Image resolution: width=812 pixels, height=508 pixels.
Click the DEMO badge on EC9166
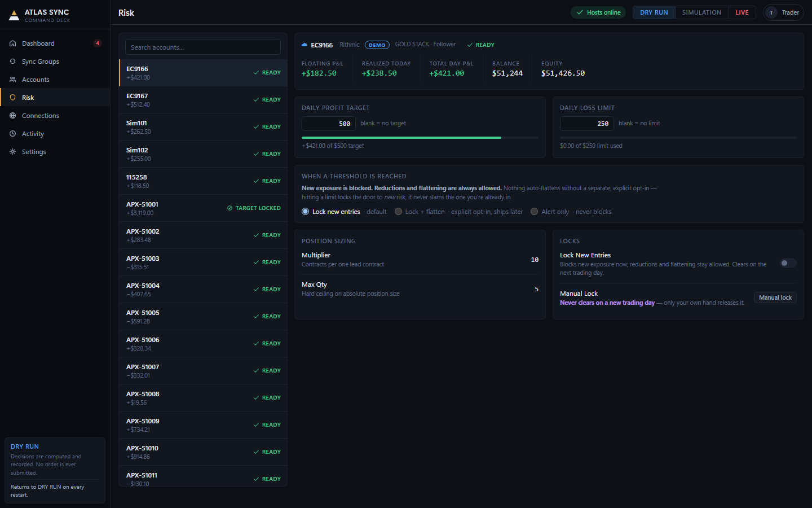[377, 45]
